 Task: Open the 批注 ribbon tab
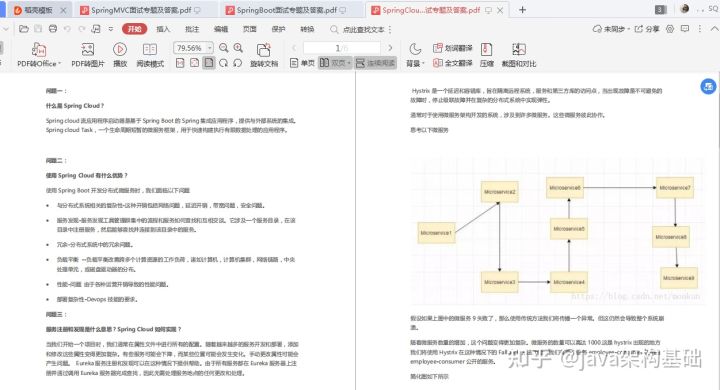pyautogui.click(x=192, y=29)
